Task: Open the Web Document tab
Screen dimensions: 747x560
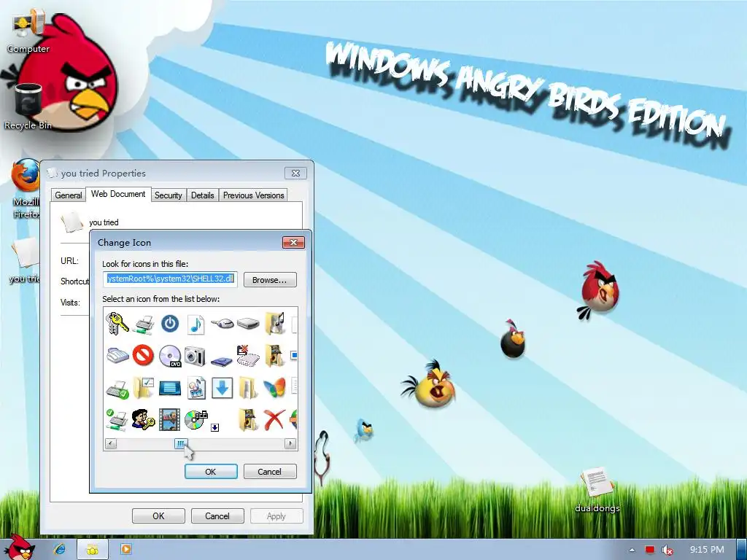Action: [118, 194]
